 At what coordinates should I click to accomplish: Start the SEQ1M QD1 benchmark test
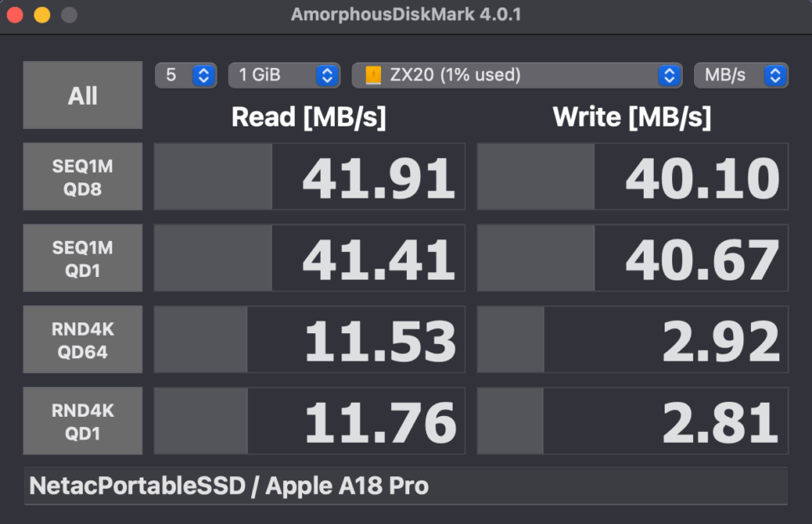point(82,257)
